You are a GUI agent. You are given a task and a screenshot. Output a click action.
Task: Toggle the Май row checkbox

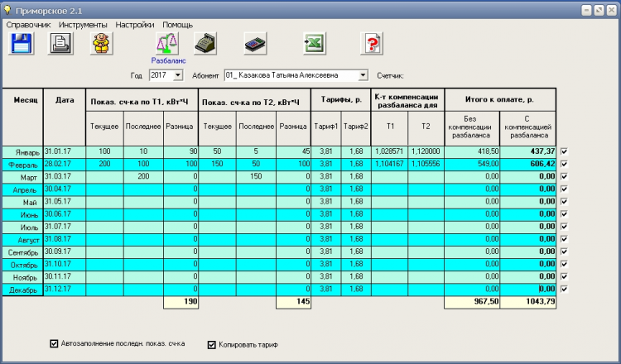(565, 201)
